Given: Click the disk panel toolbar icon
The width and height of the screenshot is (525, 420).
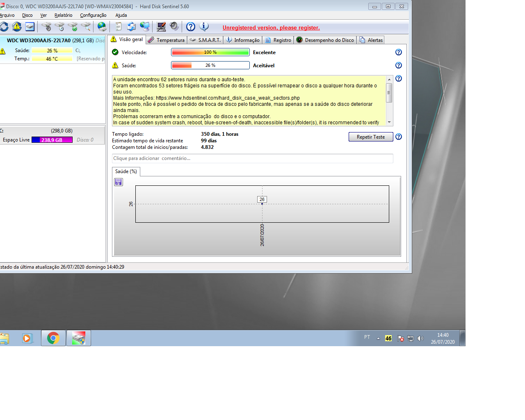Looking at the screenshot, I should 30,27.
